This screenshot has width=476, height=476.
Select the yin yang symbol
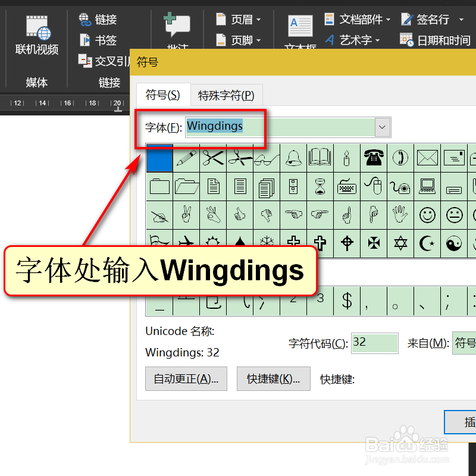454,243
